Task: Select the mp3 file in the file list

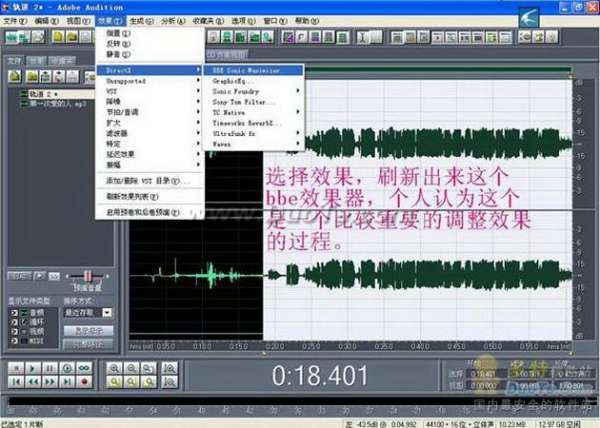Action: [x=57, y=104]
